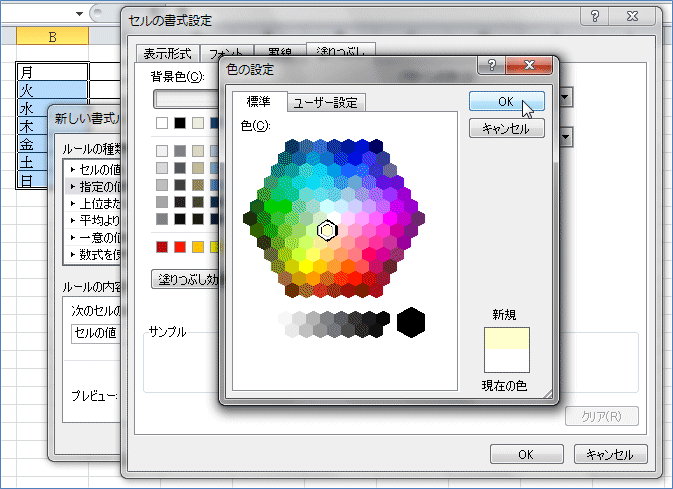Click cell containing 土
The width and height of the screenshot is (673, 489).
pos(33,162)
